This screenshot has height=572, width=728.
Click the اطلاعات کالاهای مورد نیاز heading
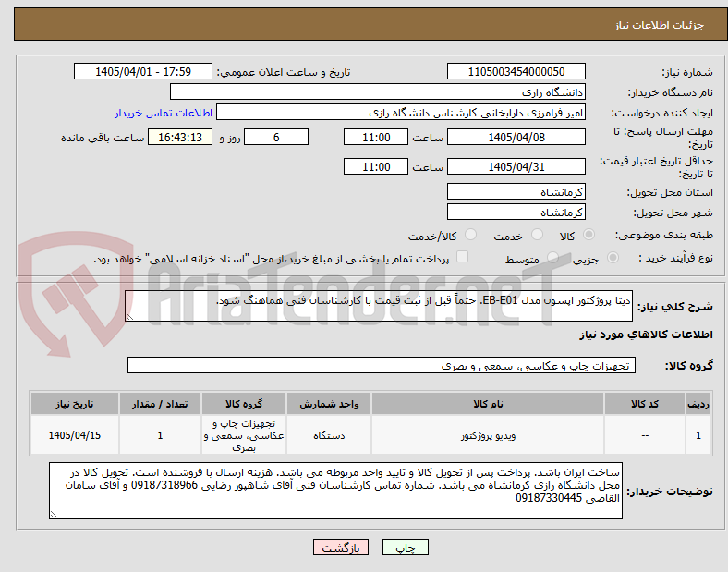[x=646, y=335]
